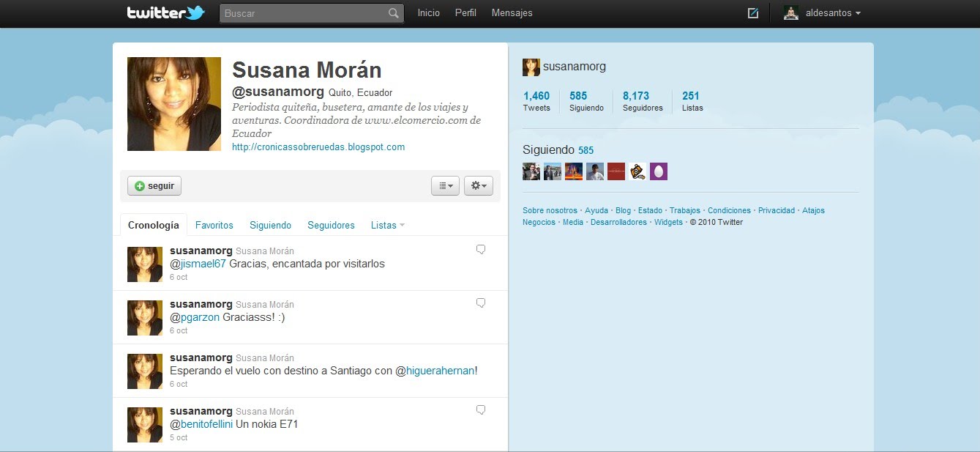Click the egg avatar in Siguiendo list
The image size is (980, 452).
click(659, 171)
